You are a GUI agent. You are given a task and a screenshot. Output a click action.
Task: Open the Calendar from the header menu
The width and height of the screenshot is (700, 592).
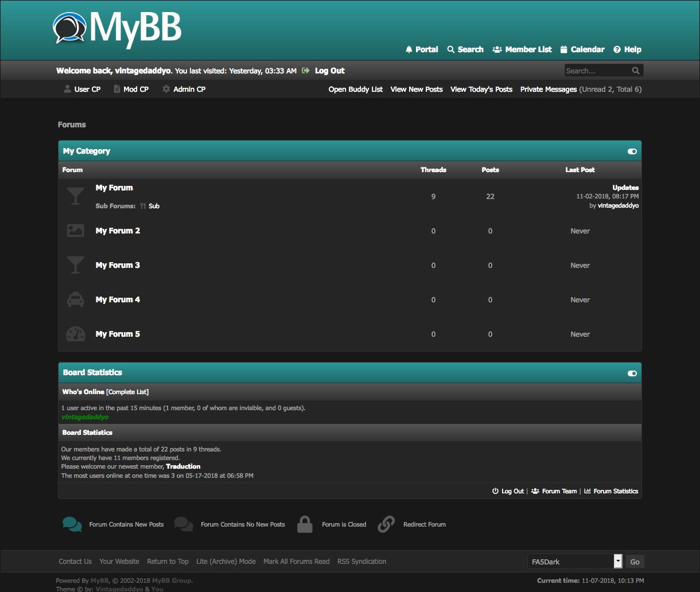(x=582, y=49)
